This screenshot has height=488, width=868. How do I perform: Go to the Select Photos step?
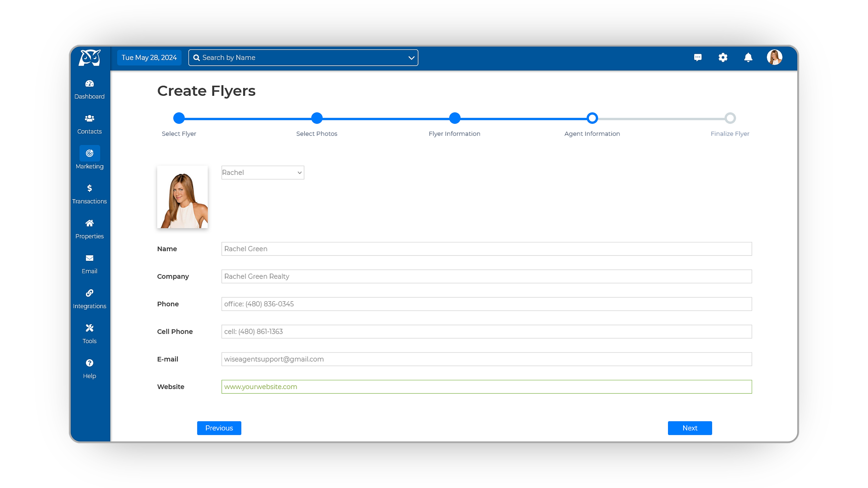317,118
